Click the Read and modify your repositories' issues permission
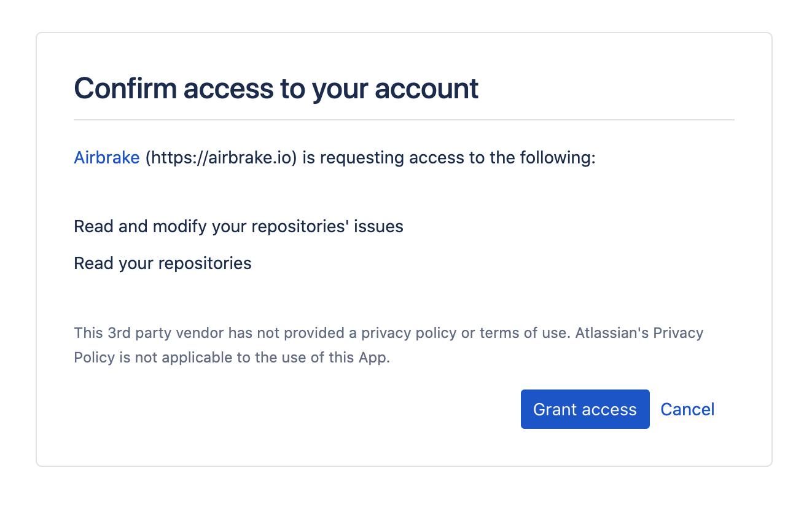Image resolution: width=812 pixels, height=505 pixels. [x=238, y=227]
